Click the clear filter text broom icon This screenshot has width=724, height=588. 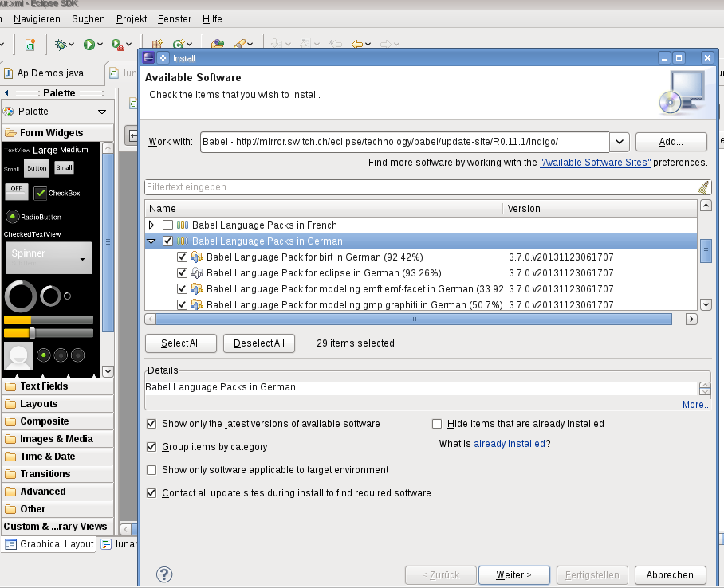coord(702,187)
